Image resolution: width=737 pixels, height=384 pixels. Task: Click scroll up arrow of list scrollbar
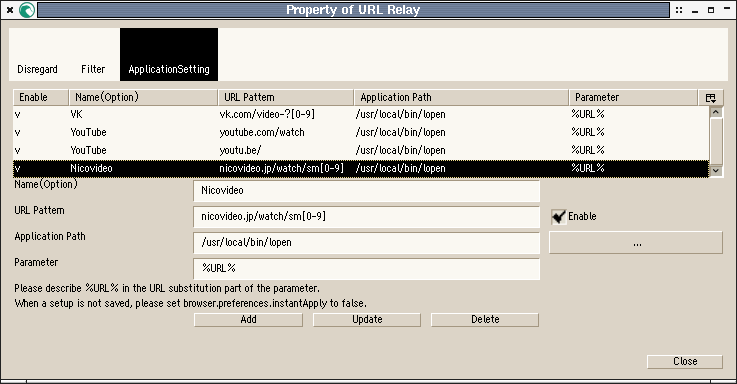[x=715, y=112]
